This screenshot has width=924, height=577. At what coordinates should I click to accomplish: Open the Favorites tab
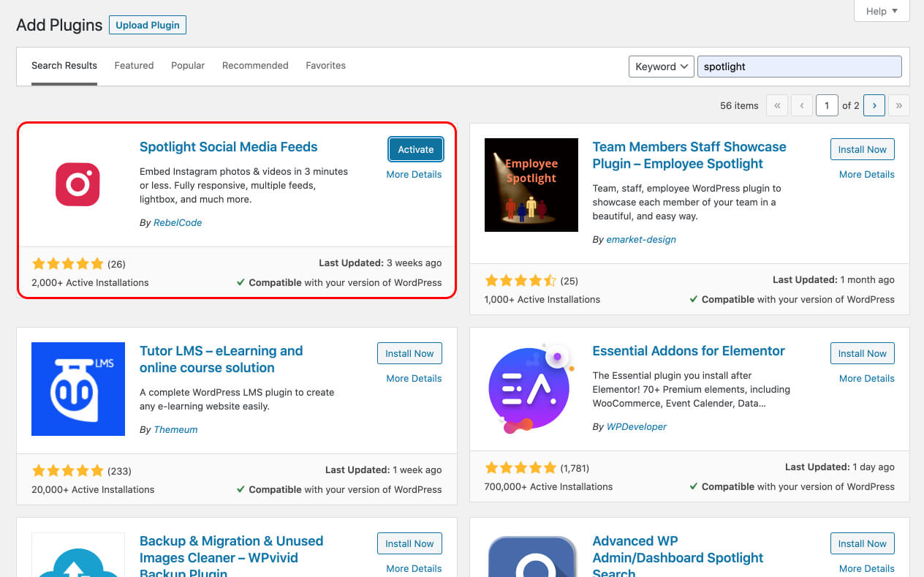325,66
